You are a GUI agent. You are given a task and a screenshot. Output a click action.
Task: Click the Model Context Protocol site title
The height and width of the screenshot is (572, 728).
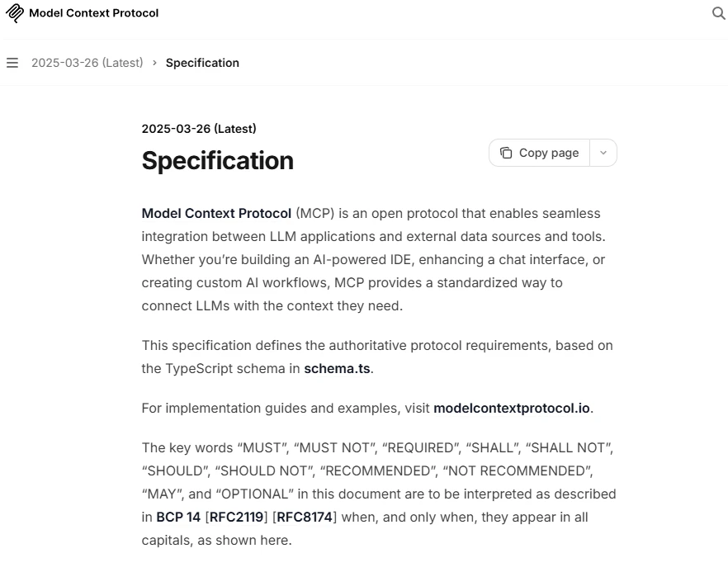(x=94, y=13)
